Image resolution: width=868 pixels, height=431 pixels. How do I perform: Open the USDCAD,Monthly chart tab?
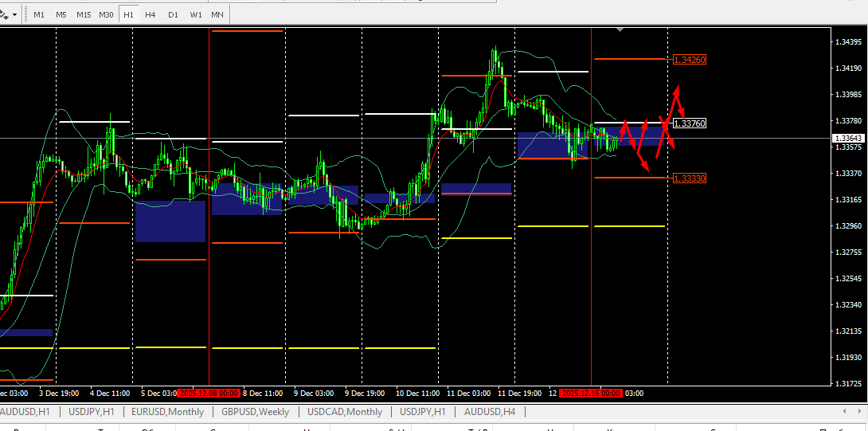click(x=345, y=412)
